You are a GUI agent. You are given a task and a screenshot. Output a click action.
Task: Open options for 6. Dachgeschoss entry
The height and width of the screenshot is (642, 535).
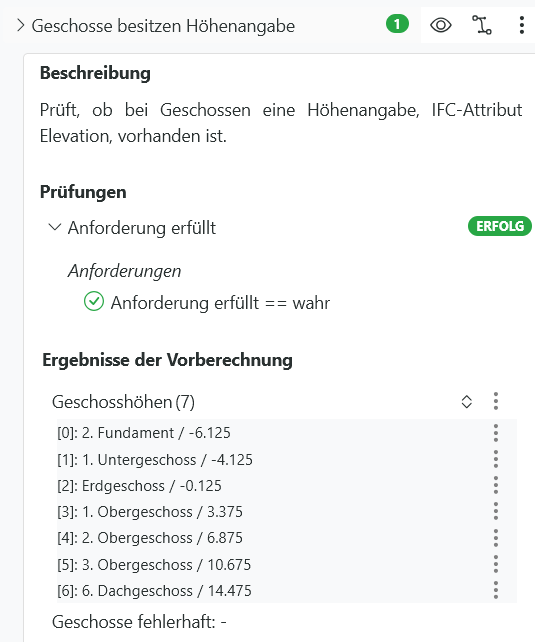click(x=496, y=590)
